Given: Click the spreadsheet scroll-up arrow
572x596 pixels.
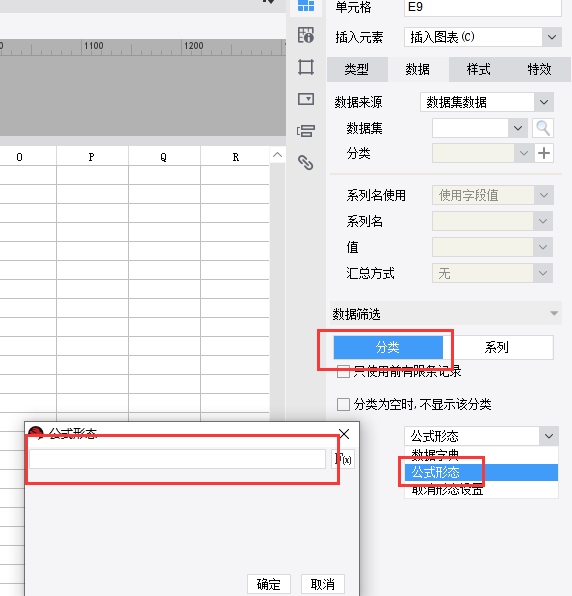Looking at the screenshot, I should click(x=277, y=155).
